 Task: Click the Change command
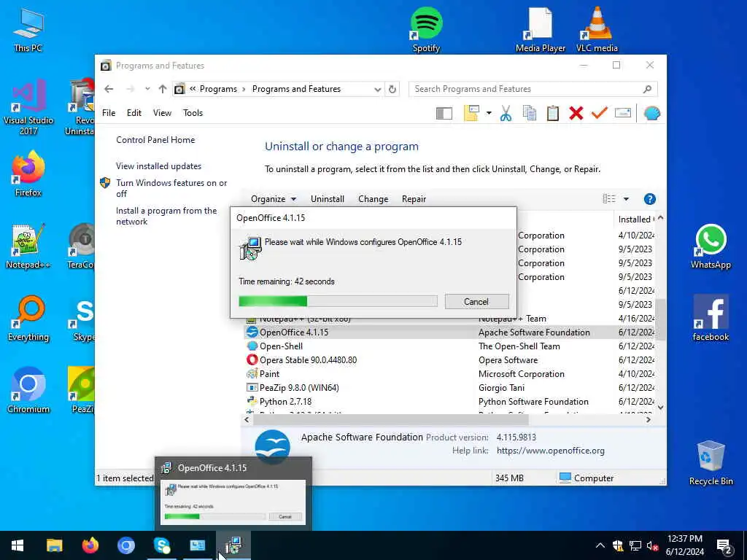tap(373, 199)
